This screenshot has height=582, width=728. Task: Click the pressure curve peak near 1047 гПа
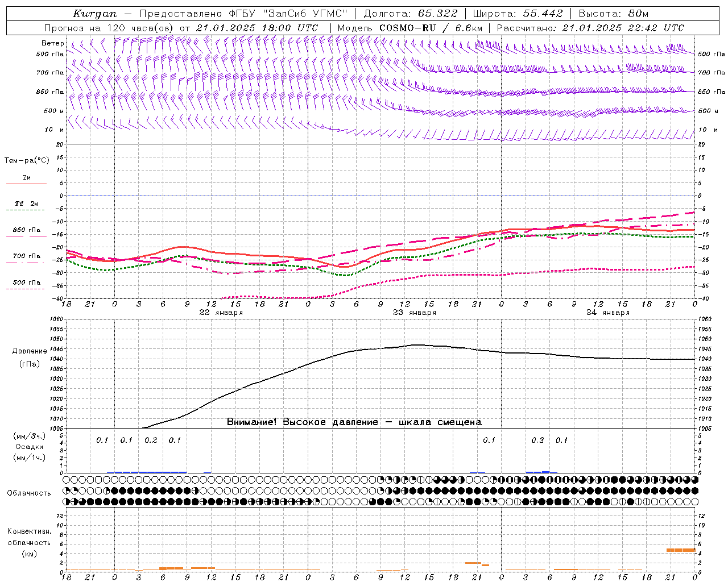[416, 344]
